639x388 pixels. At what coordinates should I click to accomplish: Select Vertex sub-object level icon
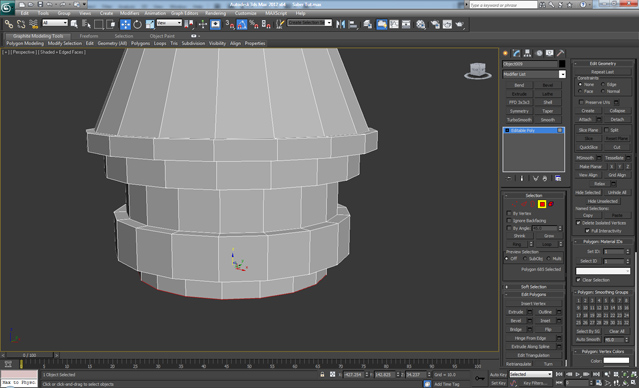(x=515, y=204)
